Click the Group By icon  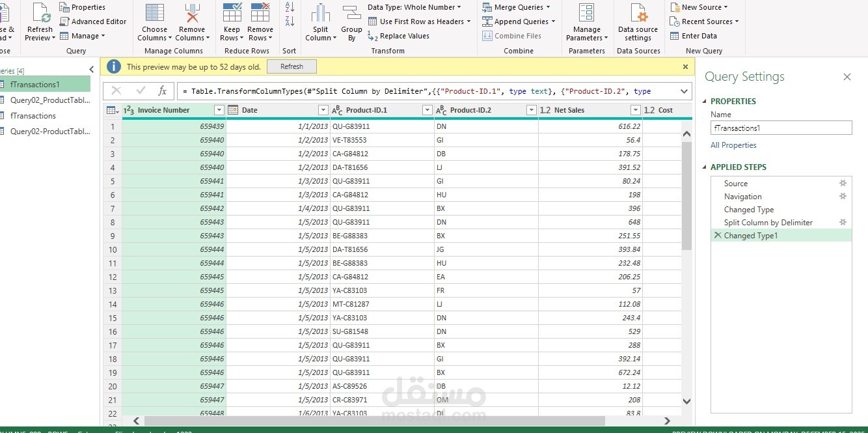tap(351, 13)
